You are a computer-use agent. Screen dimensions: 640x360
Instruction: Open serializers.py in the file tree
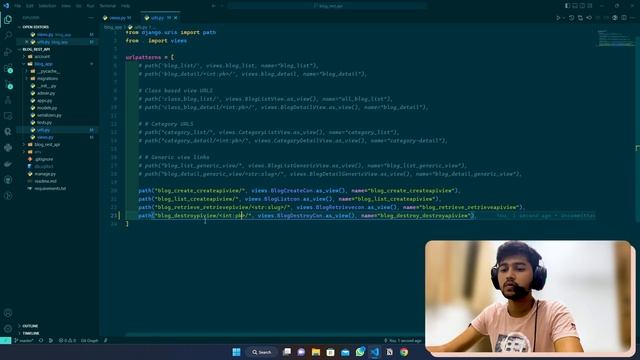click(57, 116)
